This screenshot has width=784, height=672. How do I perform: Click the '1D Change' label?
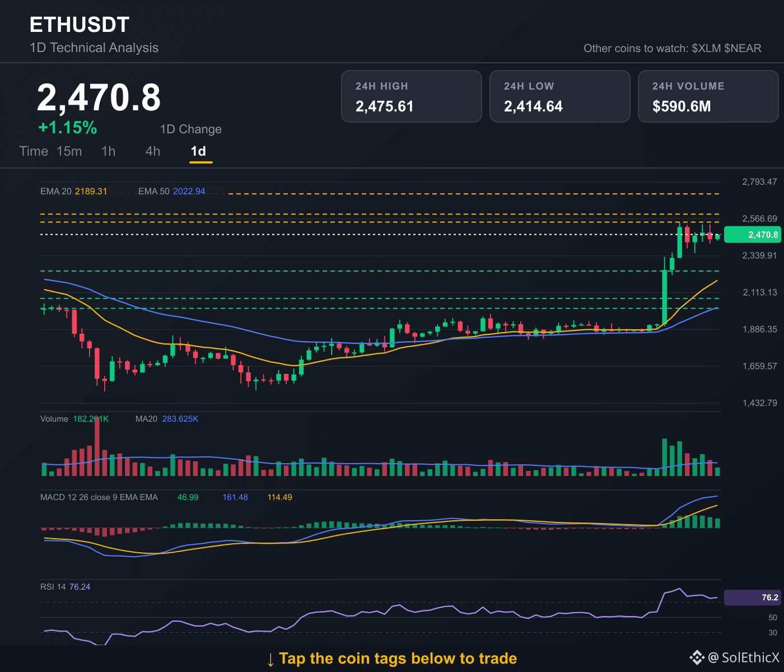tap(191, 129)
